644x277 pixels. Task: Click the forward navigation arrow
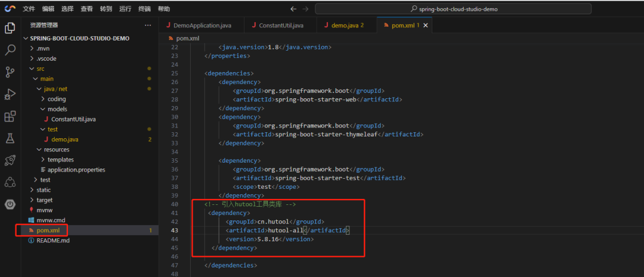pos(305,8)
